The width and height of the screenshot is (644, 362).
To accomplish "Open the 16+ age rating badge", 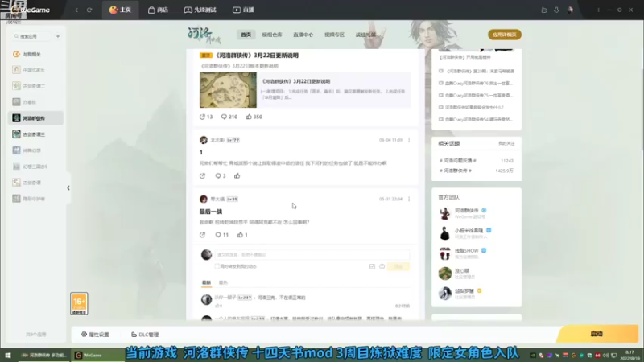I will (x=79, y=304).
